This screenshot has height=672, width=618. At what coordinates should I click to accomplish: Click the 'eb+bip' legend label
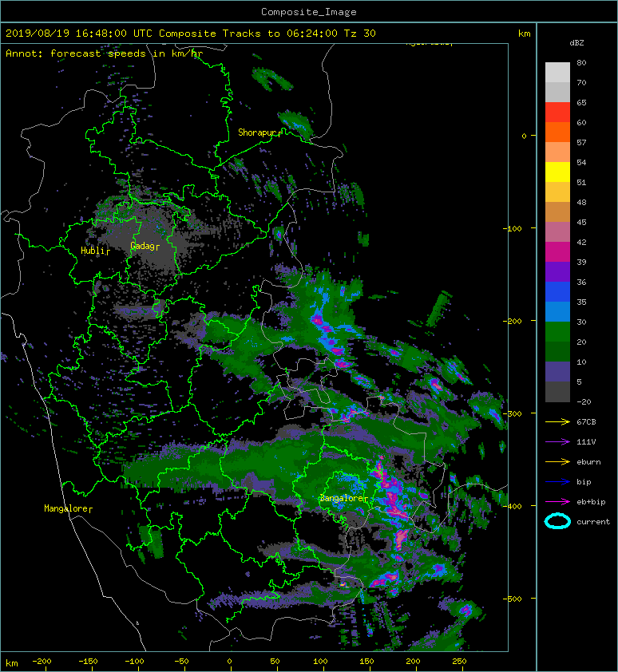pyautogui.click(x=591, y=502)
